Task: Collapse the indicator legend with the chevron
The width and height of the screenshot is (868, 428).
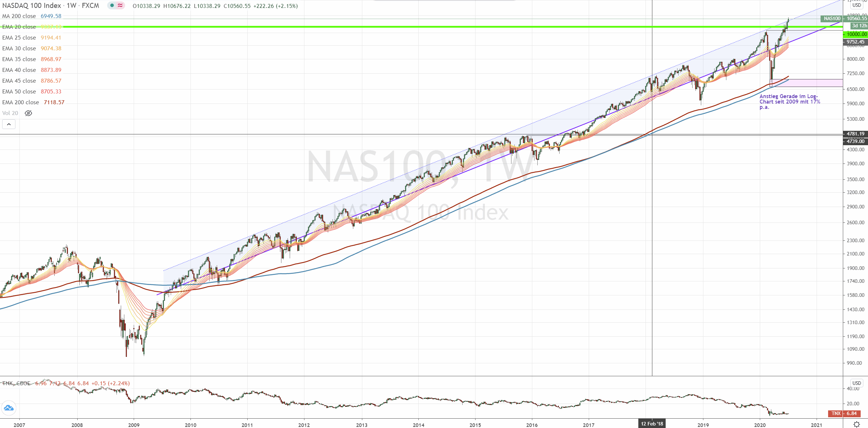Action: (x=9, y=124)
